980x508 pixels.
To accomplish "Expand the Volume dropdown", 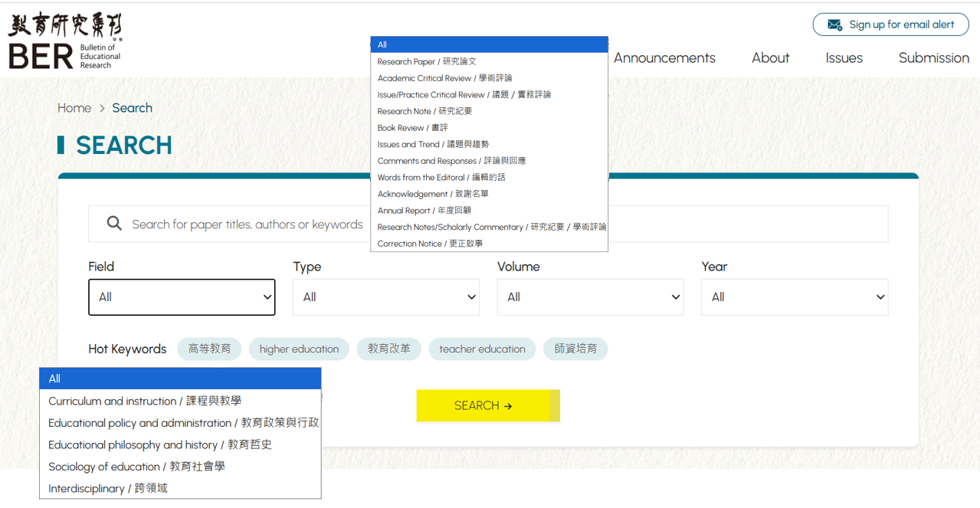I will click(590, 297).
